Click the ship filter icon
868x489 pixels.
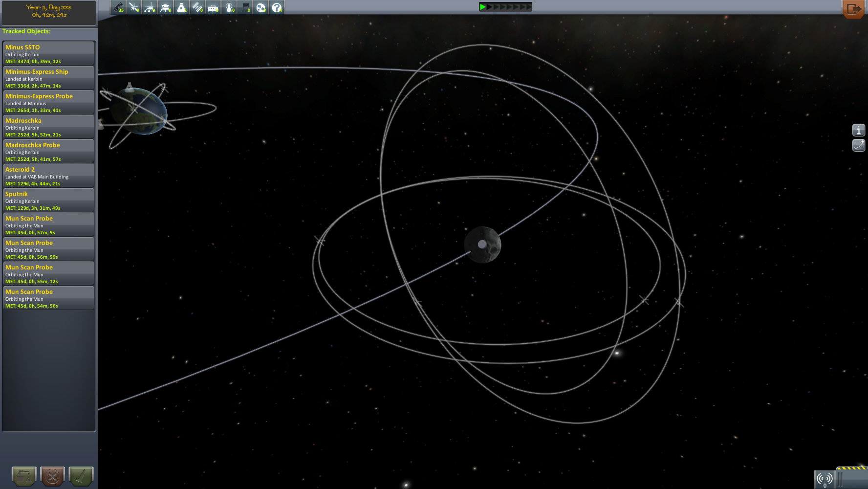coord(182,7)
